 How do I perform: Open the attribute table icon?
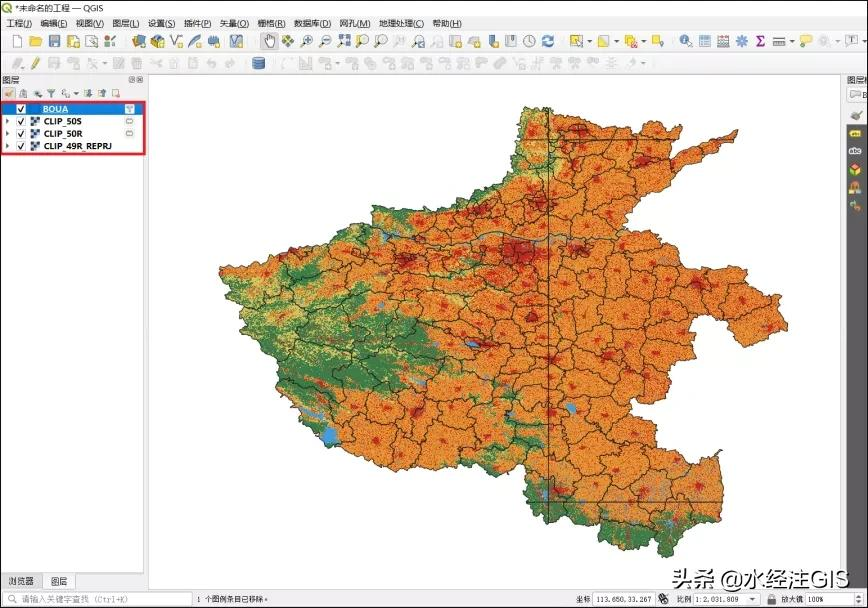pos(705,41)
